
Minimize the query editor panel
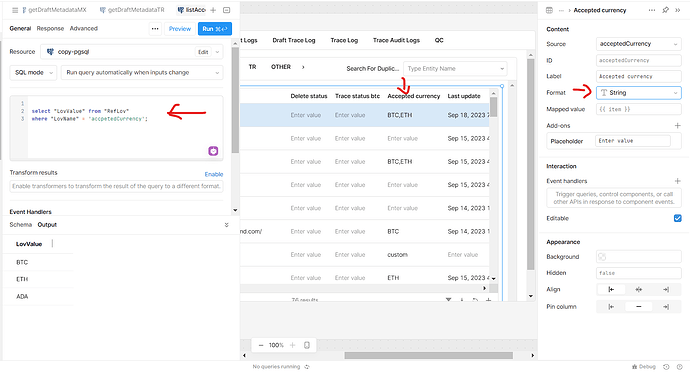pos(226,10)
